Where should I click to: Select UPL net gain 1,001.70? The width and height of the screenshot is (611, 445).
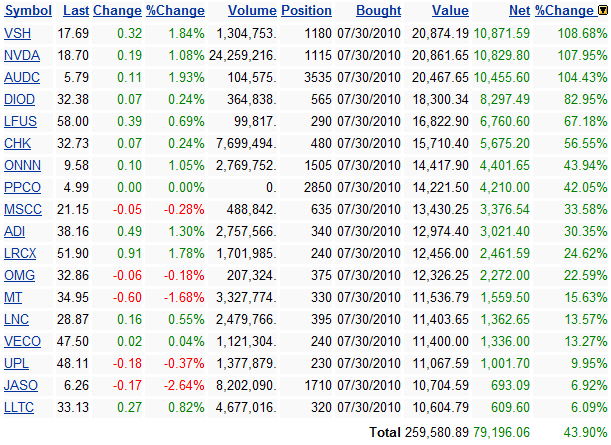505,364
